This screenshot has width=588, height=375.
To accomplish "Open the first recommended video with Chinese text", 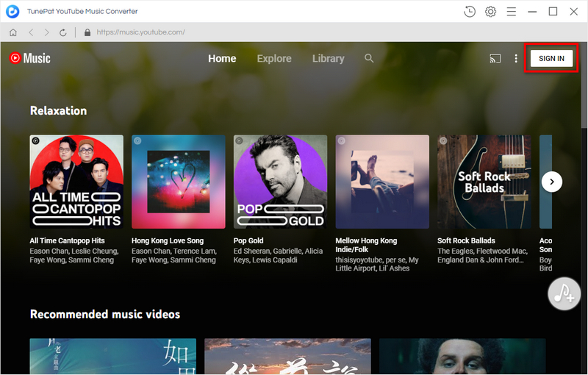I will point(113,356).
